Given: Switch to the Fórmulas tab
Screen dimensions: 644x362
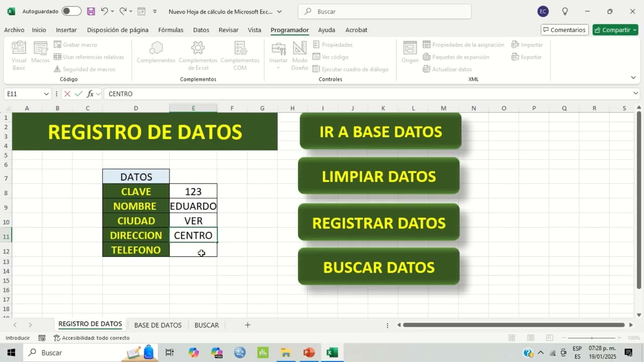Looking at the screenshot, I should pos(171,30).
